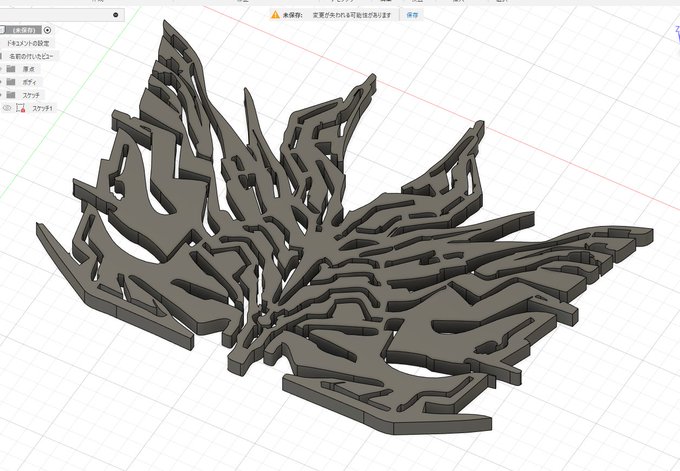Collapse the browser panel with the round arrow button
Viewport: 680px width, 471px height.
(x=116, y=15)
